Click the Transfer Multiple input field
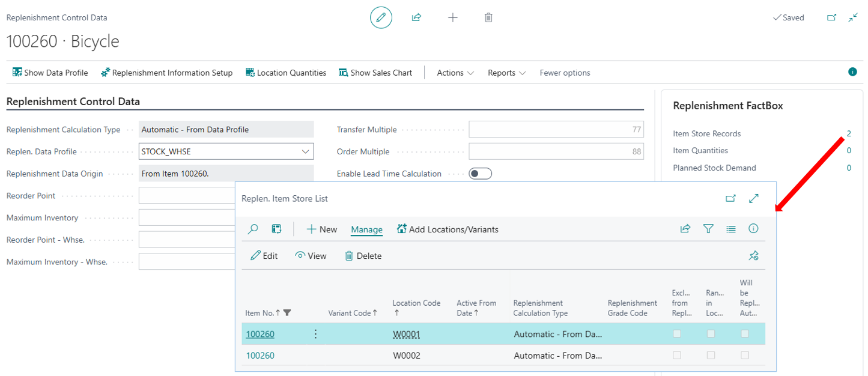 point(556,129)
